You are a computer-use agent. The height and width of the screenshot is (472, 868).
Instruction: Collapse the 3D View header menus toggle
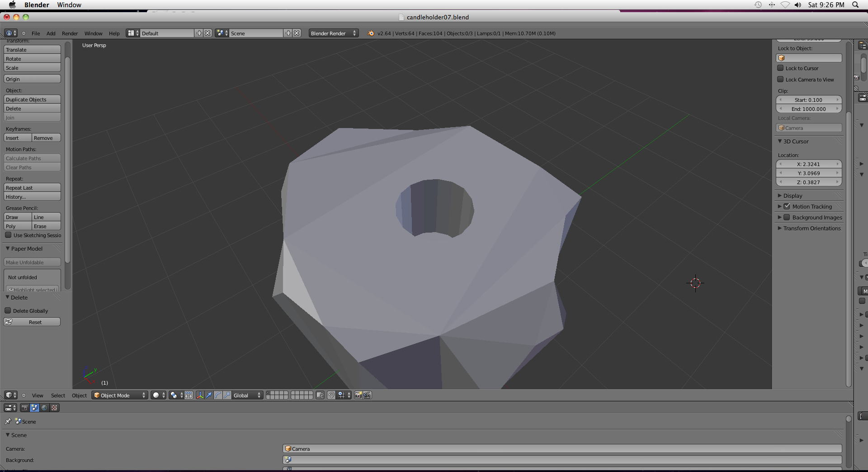click(24, 395)
